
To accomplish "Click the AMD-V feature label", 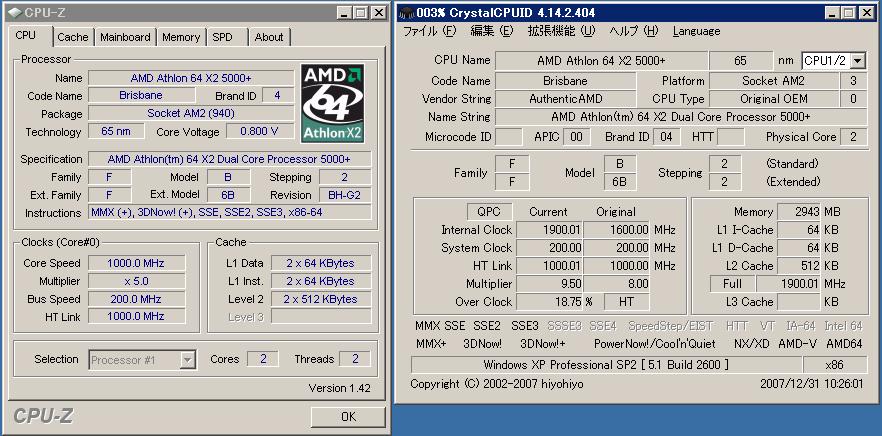I will [x=798, y=343].
